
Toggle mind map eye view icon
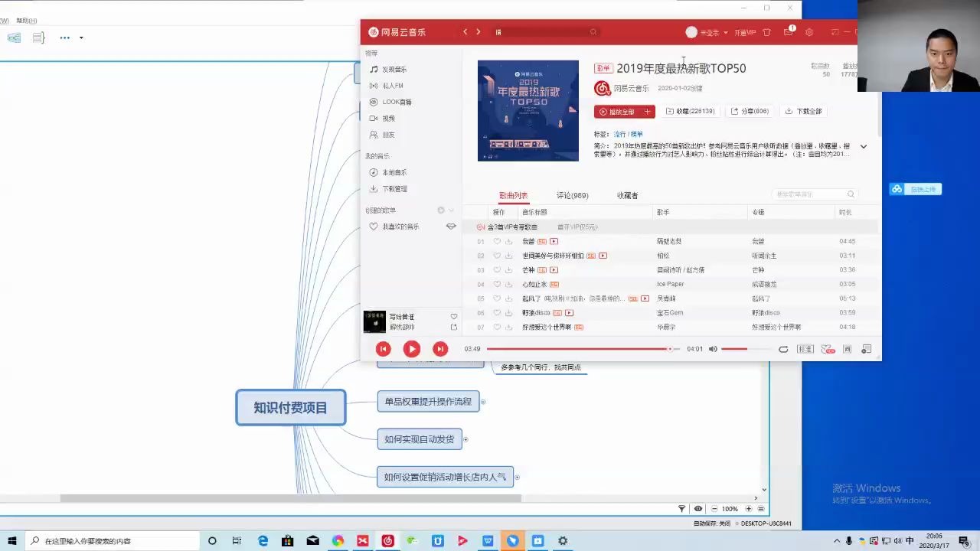point(698,509)
